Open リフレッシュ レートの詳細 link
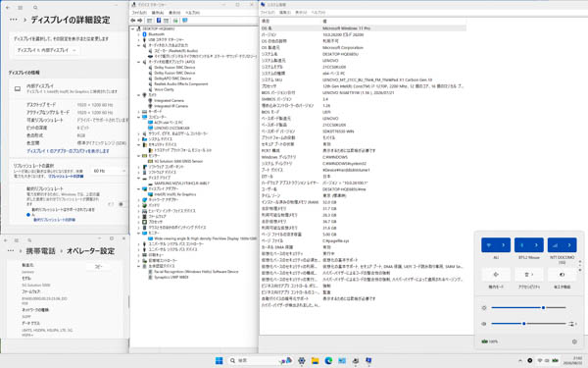The height and width of the screenshot is (368, 588). [x=66, y=176]
